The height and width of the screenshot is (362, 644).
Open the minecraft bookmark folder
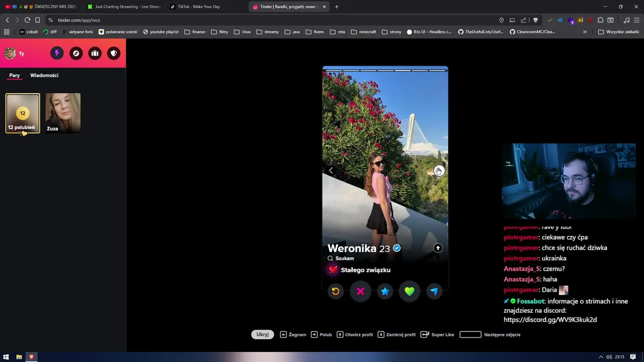pos(363,32)
